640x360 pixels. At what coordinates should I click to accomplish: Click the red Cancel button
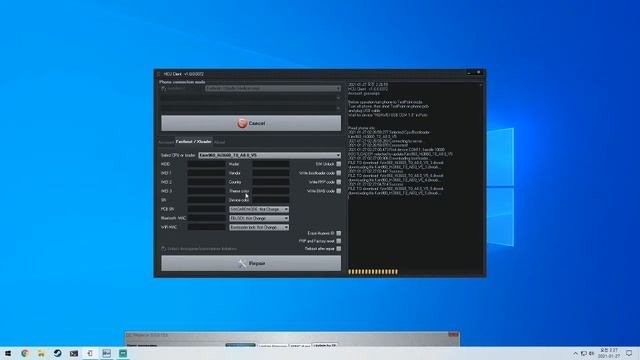[251, 123]
